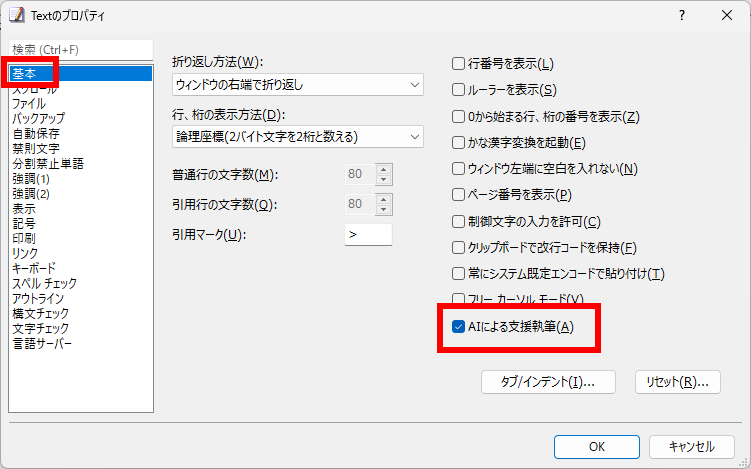751x469 pixels.
Task: Open the バックアップ category
Action: (x=80, y=118)
